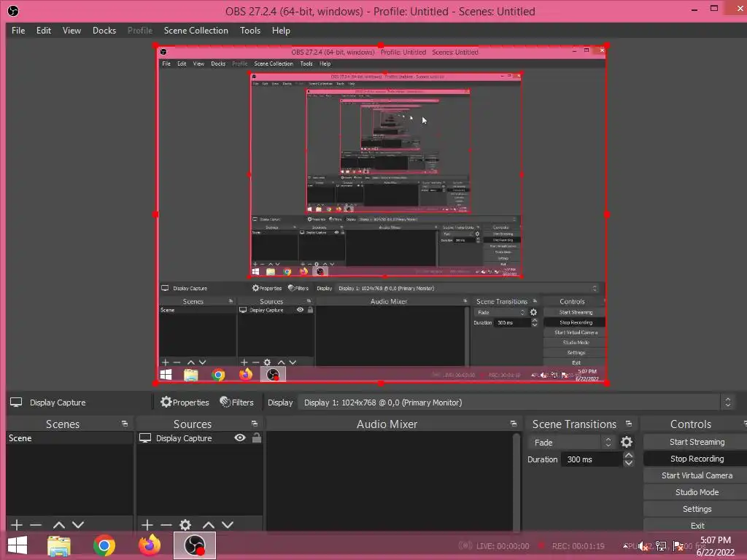Click the Action Center flag tray icon
The width and height of the screenshot is (747, 560).
coord(678,546)
